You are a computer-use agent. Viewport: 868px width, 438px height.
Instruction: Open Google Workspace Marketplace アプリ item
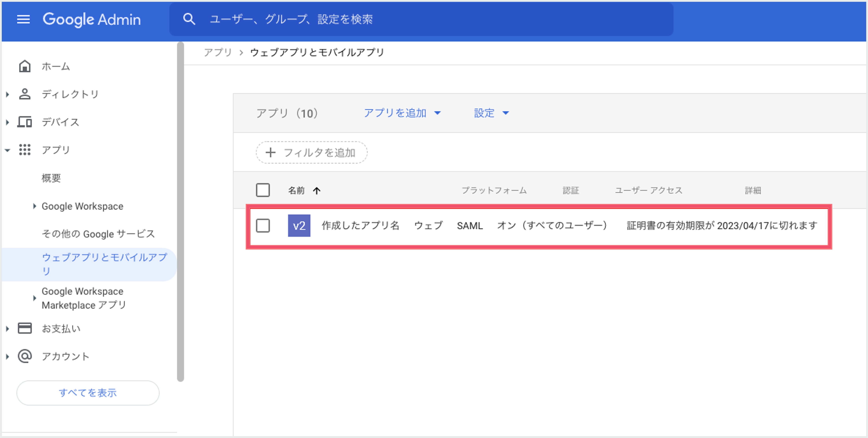84,298
